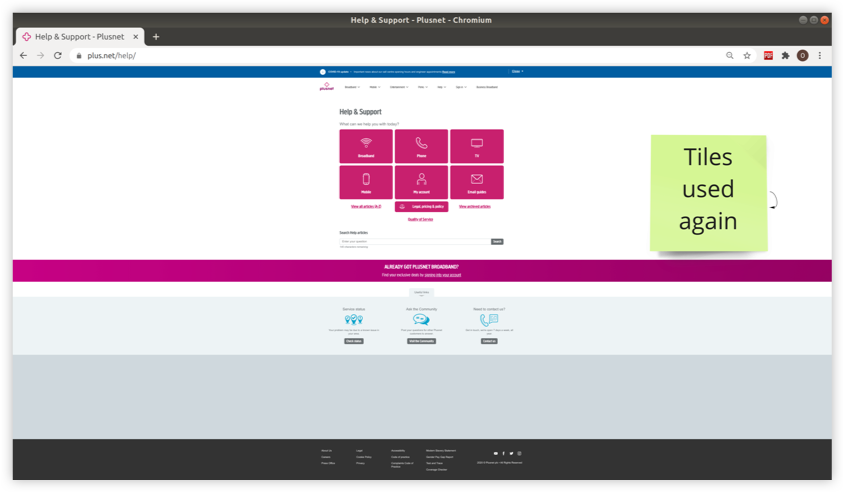Open Plusnet's Twitter page from footer
The width and height of the screenshot is (843, 492).
[511, 453]
